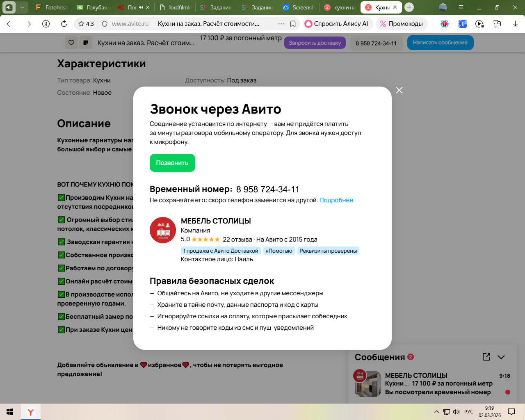Toggle the РУС keyboard language indicator

click(469, 412)
